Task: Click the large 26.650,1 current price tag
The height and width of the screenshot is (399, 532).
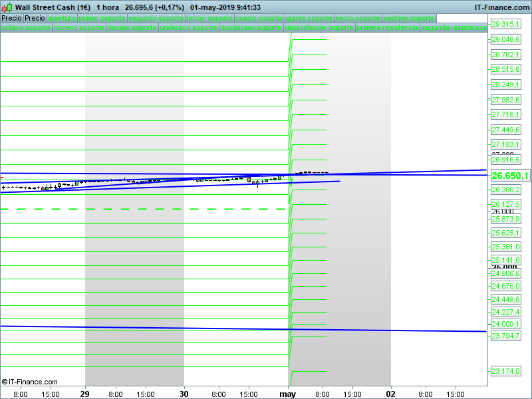Action: [510, 176]
